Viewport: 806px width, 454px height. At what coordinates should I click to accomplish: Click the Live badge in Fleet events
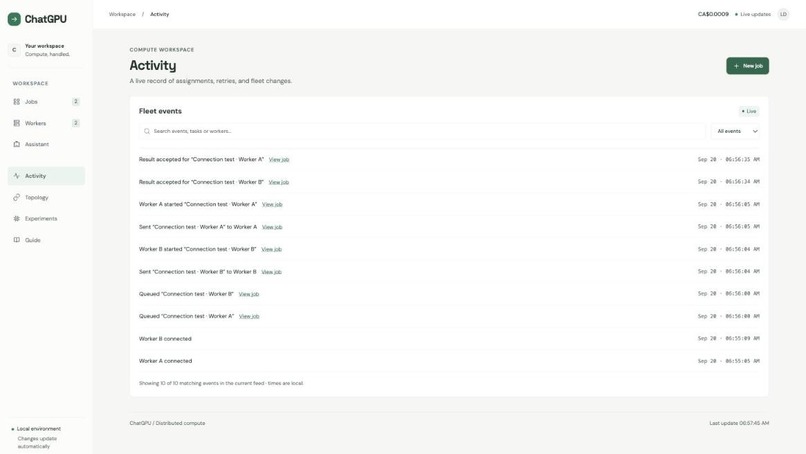coord(749,111)
